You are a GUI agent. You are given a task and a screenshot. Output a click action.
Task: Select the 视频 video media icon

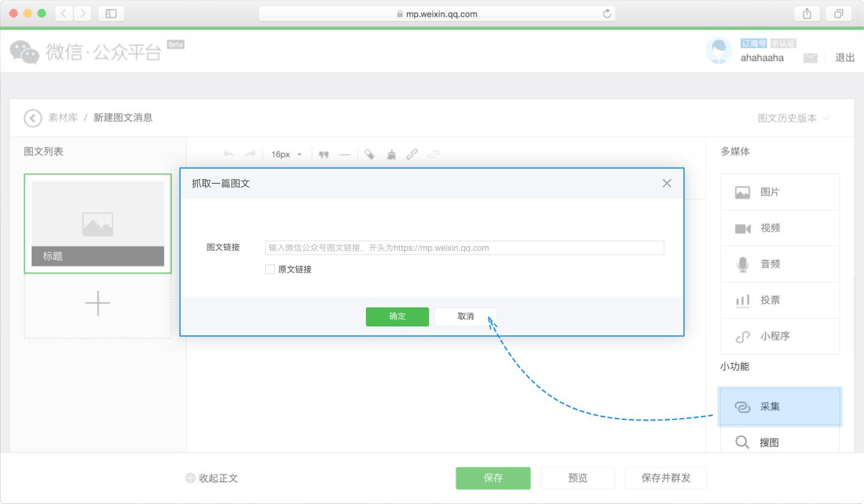[x=770, y=228]
